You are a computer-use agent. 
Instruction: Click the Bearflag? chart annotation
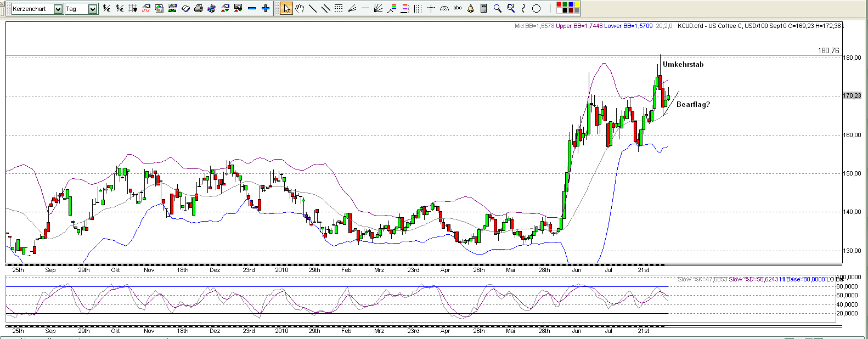693,104
